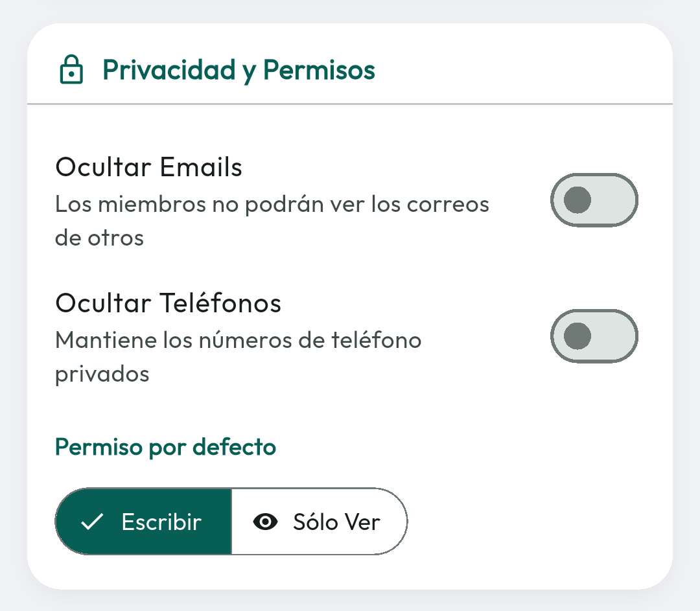
Task: Click the empty right side of the Emails switch track
Action: click(x=617, y=200)
